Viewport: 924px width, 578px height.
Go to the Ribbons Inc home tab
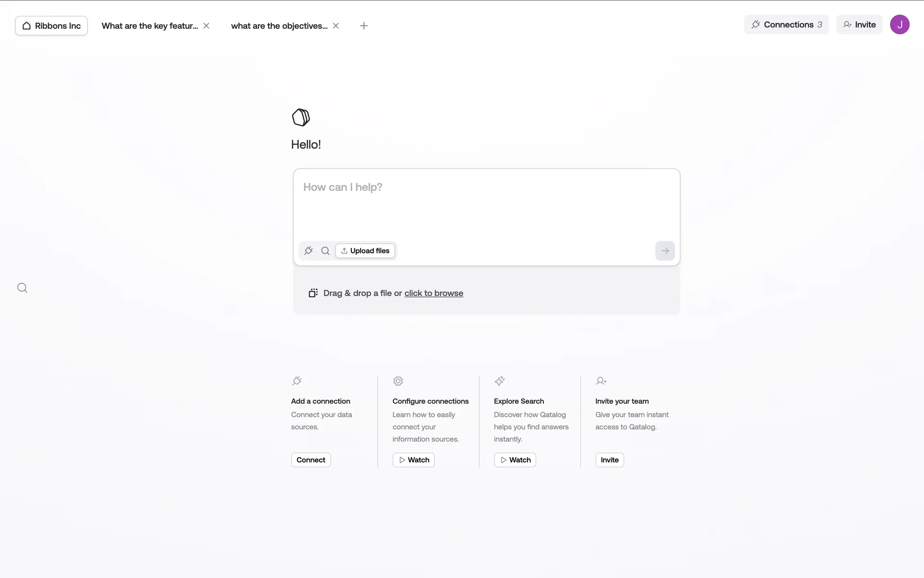(x=51, y=26)
